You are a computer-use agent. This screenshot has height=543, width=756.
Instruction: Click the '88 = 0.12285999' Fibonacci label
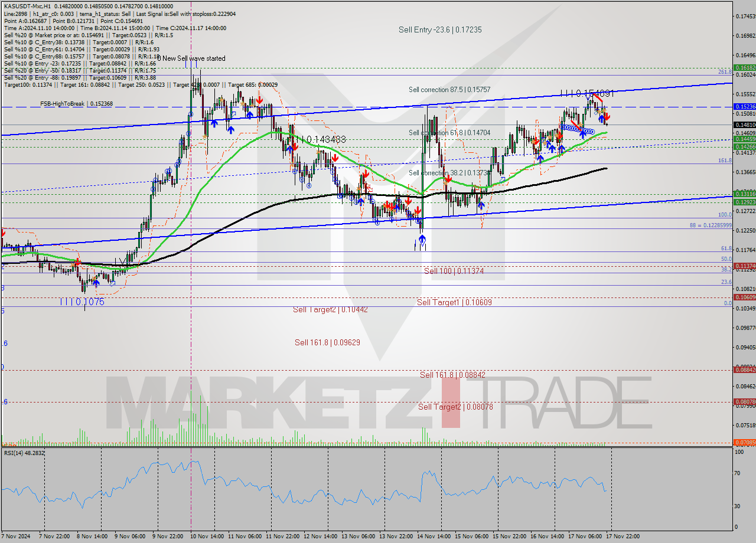point(711,225)
